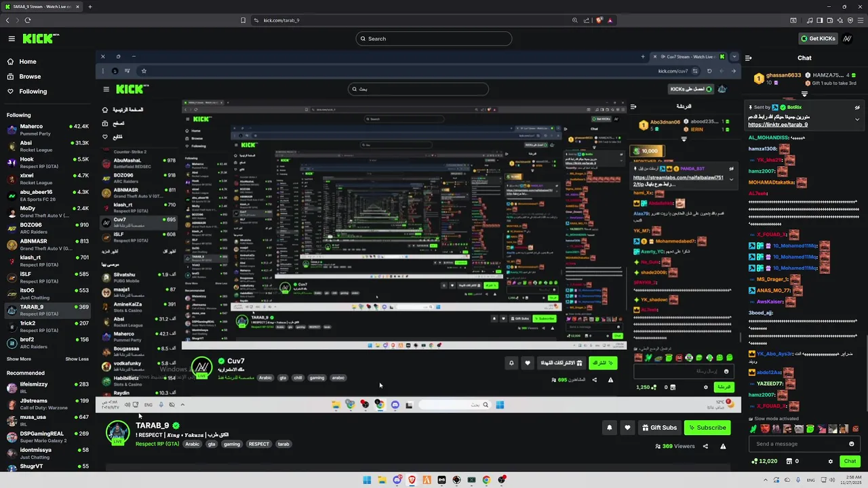868x488 pixels.
Task: Open Brave Shields icon in address bar
Action: tap(599, 20)
